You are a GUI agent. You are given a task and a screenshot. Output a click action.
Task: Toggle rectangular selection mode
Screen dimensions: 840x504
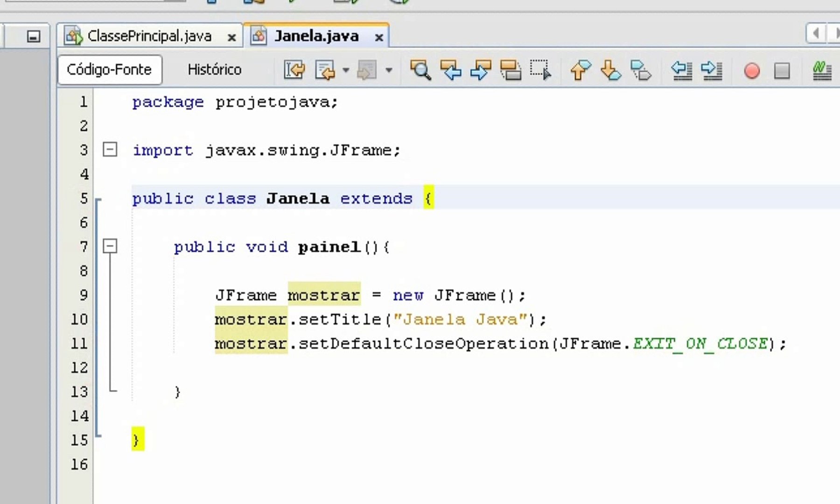tap(541, 70)
